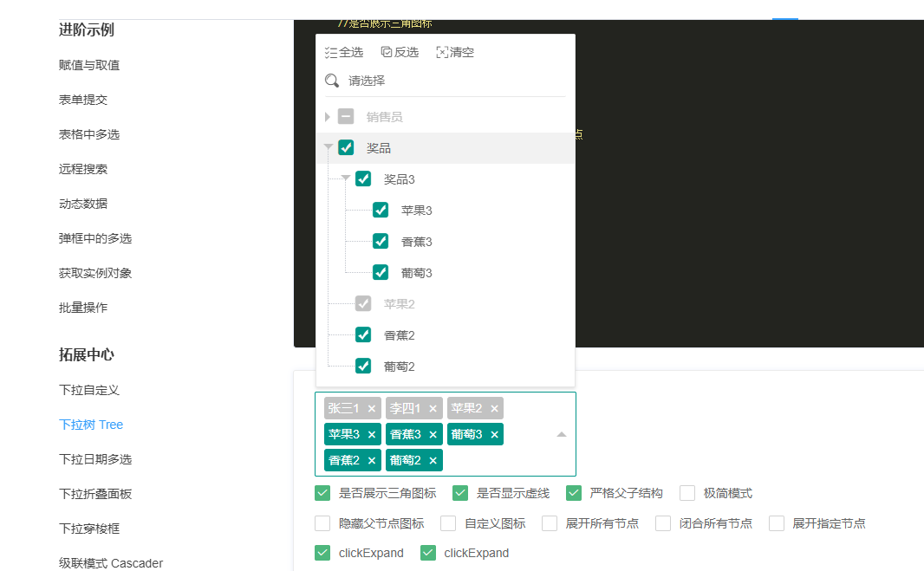Viewport: 924px width, 571px height.
Task: Click the magnifier icon in the search field
Action: coord(331,80)
